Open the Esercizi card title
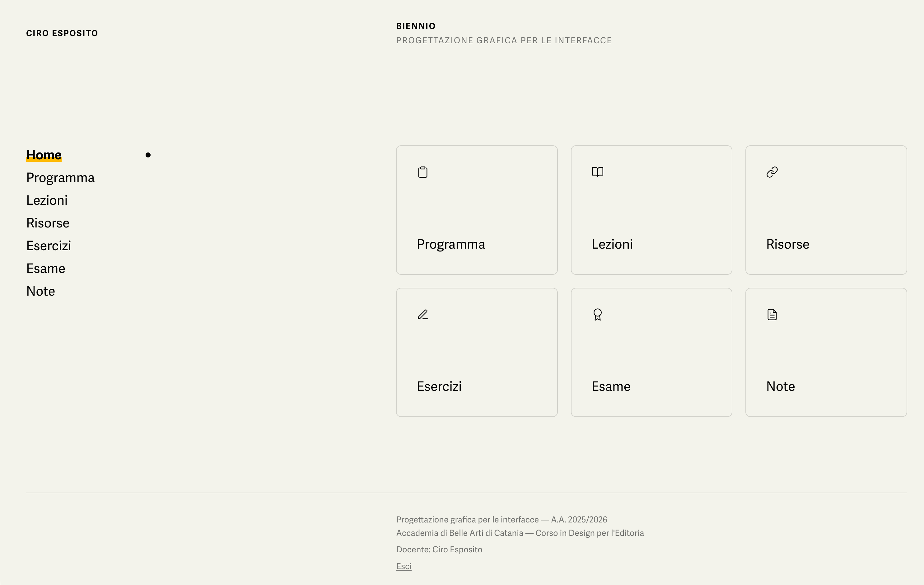 (x=439, y=386)
